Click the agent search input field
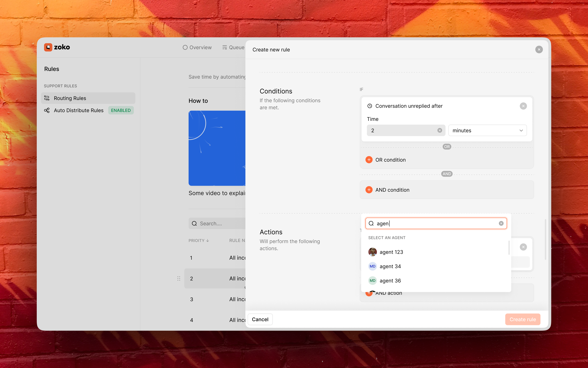 coord(436,223)
